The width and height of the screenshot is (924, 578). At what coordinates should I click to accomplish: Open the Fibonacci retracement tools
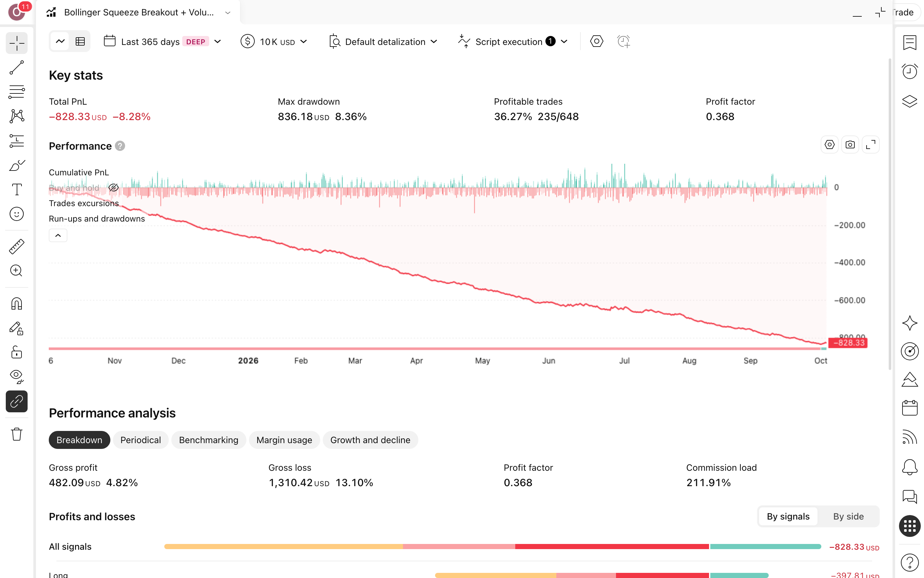[x=17, y=92]
